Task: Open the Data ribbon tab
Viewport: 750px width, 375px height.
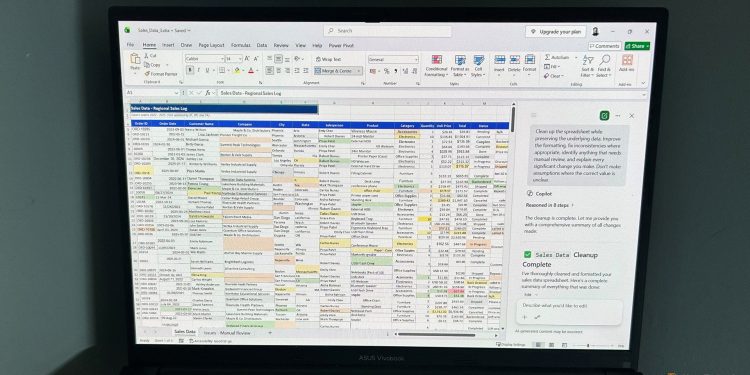Action: pos(262,45)
